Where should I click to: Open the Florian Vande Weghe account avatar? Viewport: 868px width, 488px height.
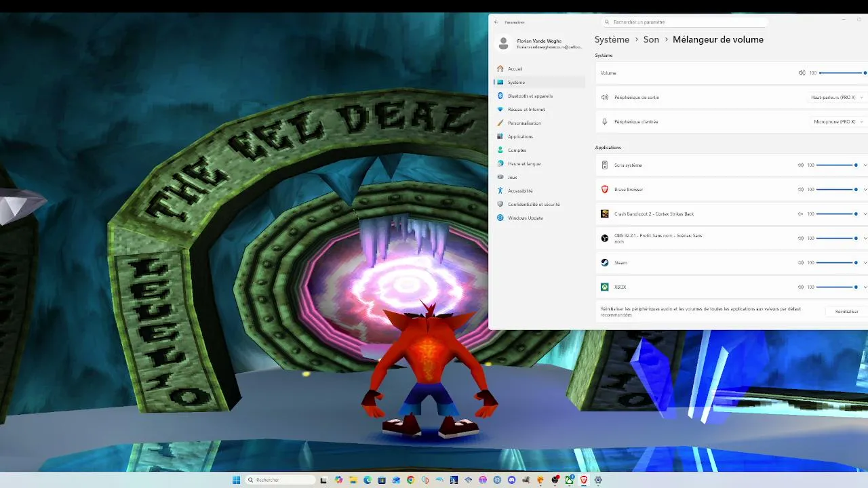(503, 43)
